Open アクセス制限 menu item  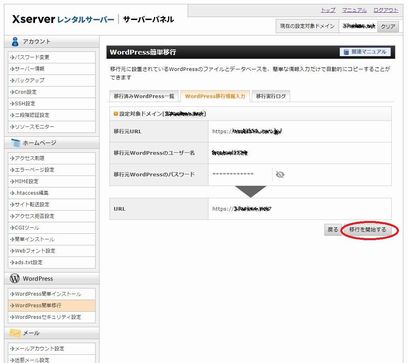[52, 158]
